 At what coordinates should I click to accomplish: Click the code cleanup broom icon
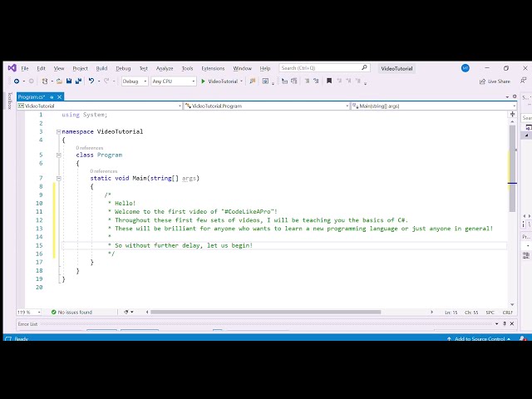[x=126, y=312]
